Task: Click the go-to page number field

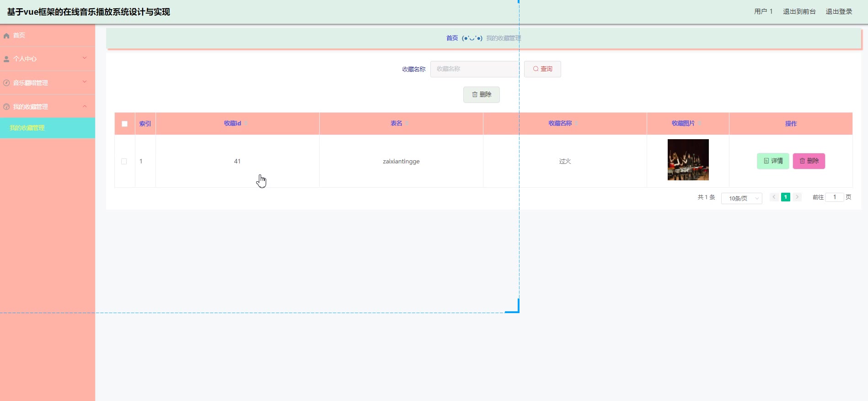Action: pyautogui.click(x=835, y=197)
